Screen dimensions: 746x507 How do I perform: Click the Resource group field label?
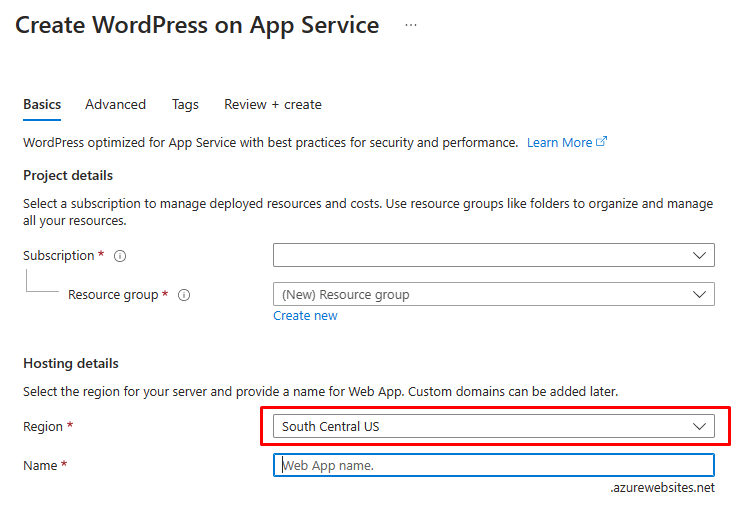coord(113,295)
